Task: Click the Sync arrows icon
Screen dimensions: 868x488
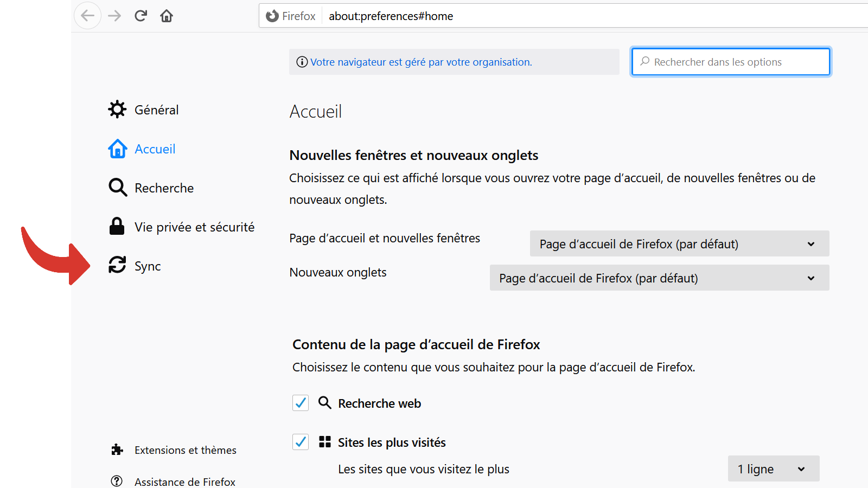Action: (117, 265)
